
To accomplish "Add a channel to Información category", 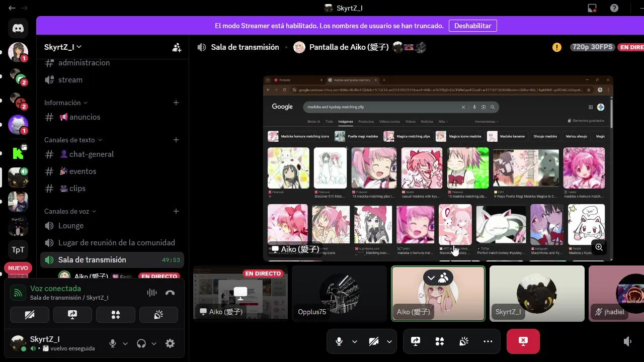I will (x=176, y=103).
